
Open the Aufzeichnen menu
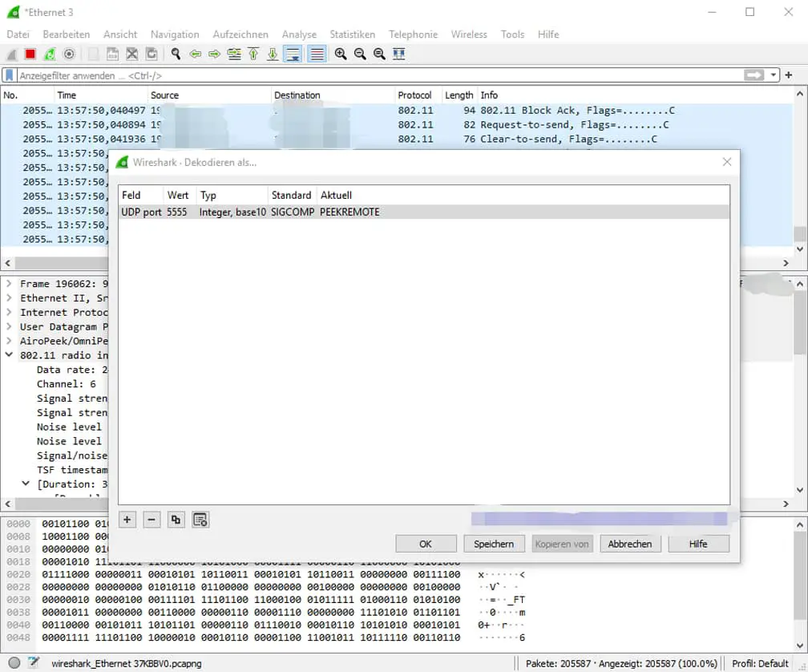click(x=240, y=34)
